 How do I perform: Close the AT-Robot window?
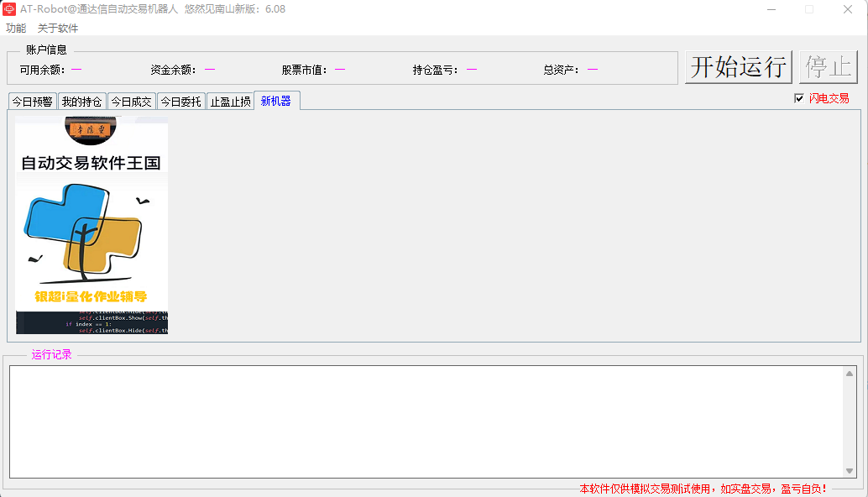pyautogui.click(x=848, y=9)
